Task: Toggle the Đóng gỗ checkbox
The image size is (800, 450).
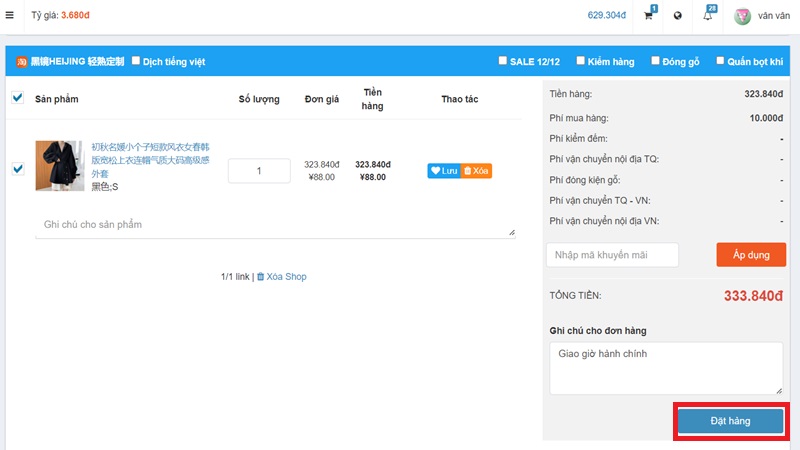Action: (x=655, y=61)
